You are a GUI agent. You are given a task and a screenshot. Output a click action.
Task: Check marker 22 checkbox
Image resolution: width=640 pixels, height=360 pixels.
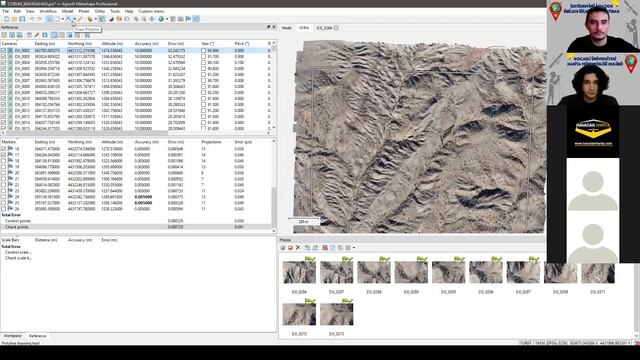click(4, 185)
